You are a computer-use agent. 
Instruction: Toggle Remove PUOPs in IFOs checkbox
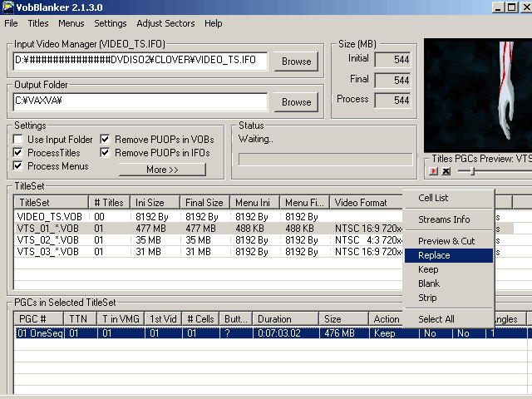point(105,153)
